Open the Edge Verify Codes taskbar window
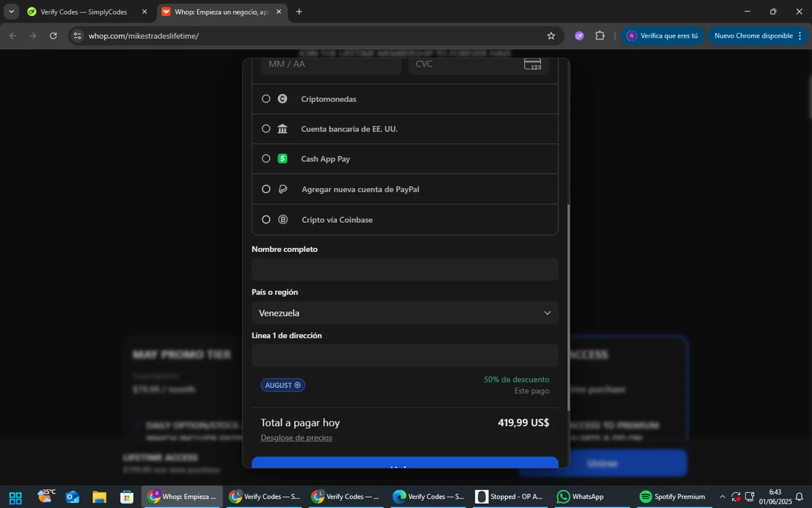The height and width of the screenshot is (508, 812). coord(429,497)
